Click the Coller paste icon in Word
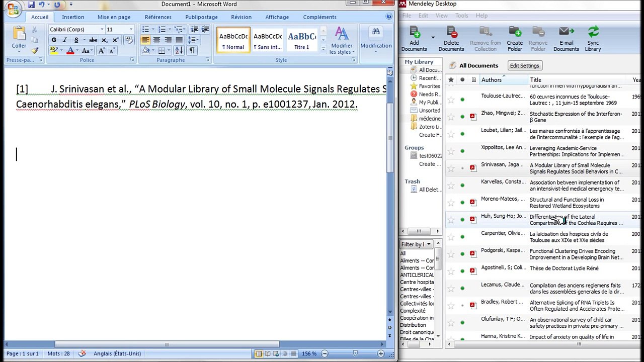The height and width of the screenshot is (362, 644). pos(19,33)
